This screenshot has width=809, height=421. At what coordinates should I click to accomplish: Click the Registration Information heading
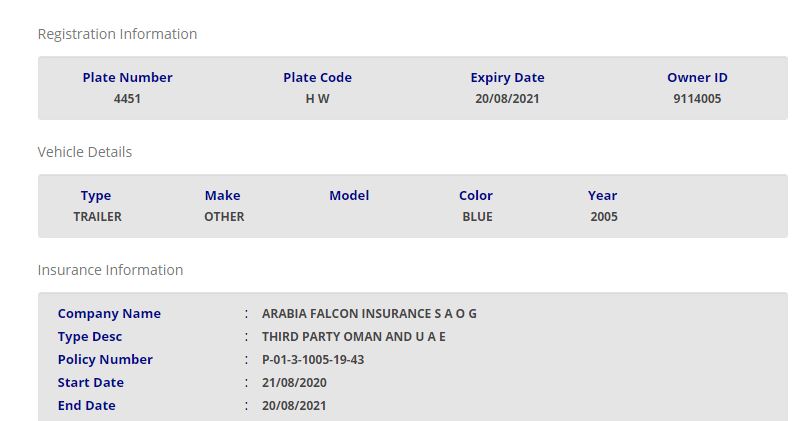(x=117, y=34)
